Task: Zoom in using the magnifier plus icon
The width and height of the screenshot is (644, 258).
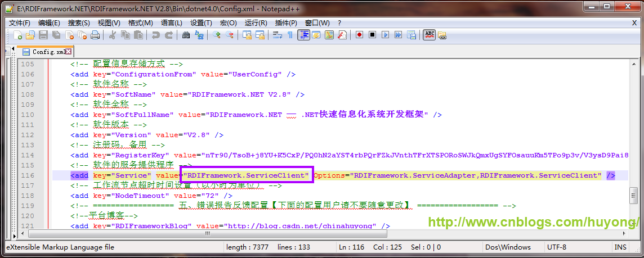Action: [x=216, y=35]
